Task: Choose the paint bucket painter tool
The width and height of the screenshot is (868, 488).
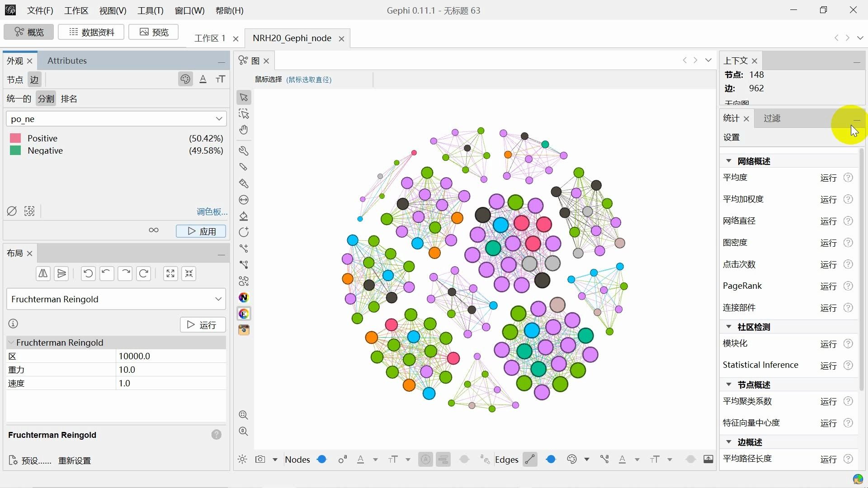Action: click(244, 216)
